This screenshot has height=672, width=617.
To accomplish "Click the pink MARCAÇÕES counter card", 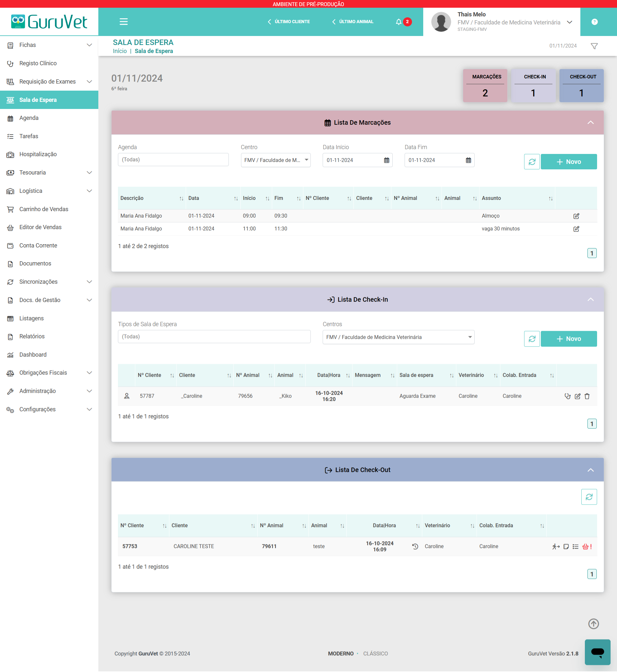I will [485, 85].
